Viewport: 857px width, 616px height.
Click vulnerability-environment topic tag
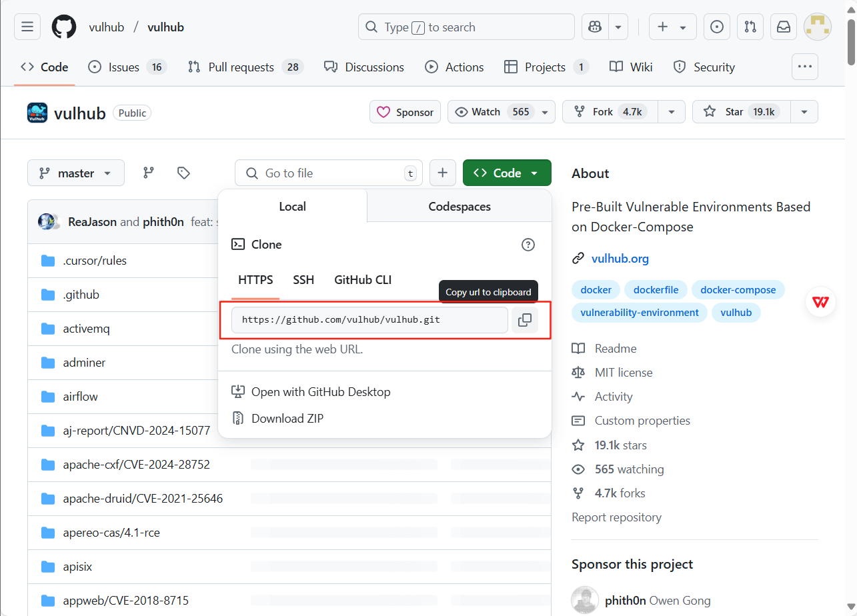coord(640,313)
